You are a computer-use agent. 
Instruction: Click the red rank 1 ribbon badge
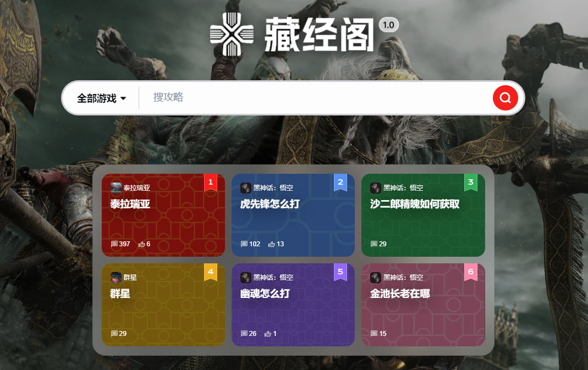211,183
